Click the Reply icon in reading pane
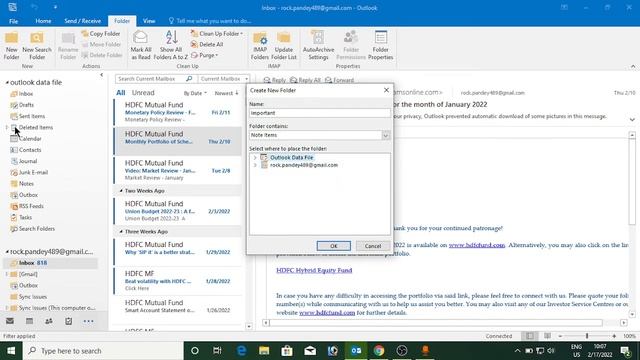This screenshot has height=360, width=640. click(275, 80)
